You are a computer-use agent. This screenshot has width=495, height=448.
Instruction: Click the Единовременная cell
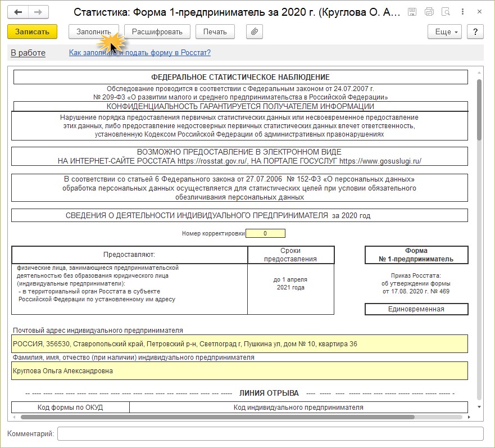[416, 309]
